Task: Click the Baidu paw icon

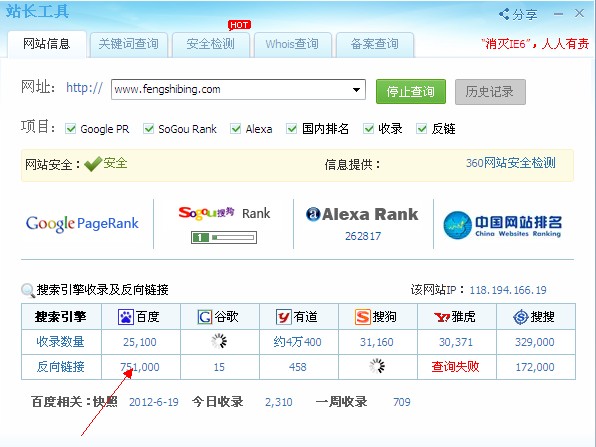Action: pyautogui.click(x=125, y=317)
